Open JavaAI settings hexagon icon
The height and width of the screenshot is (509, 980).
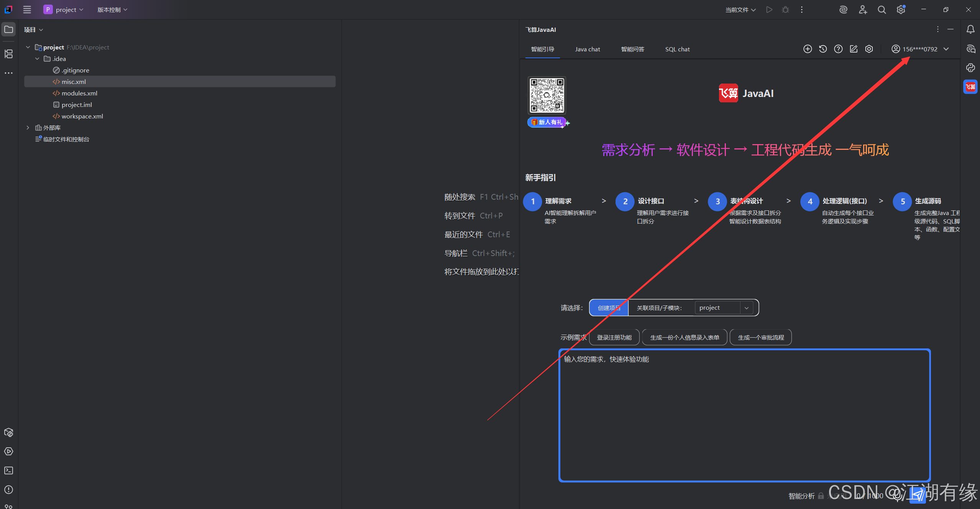(x=869, y=49)
